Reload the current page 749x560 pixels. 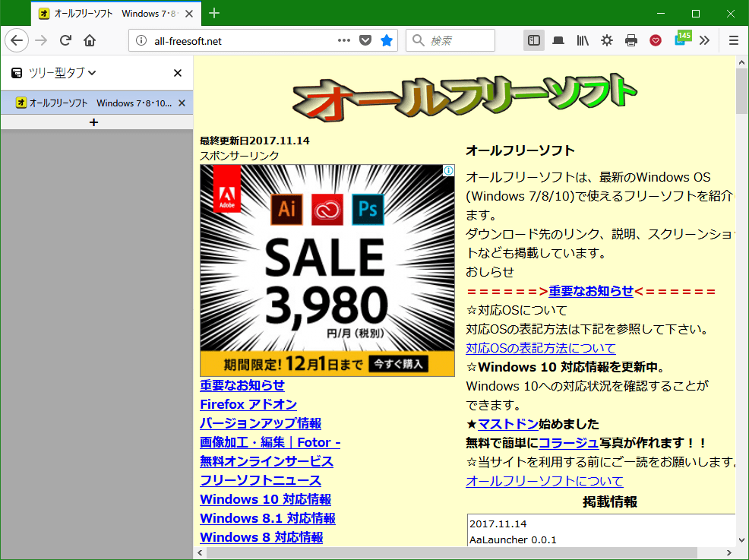(x=67, y=40)
